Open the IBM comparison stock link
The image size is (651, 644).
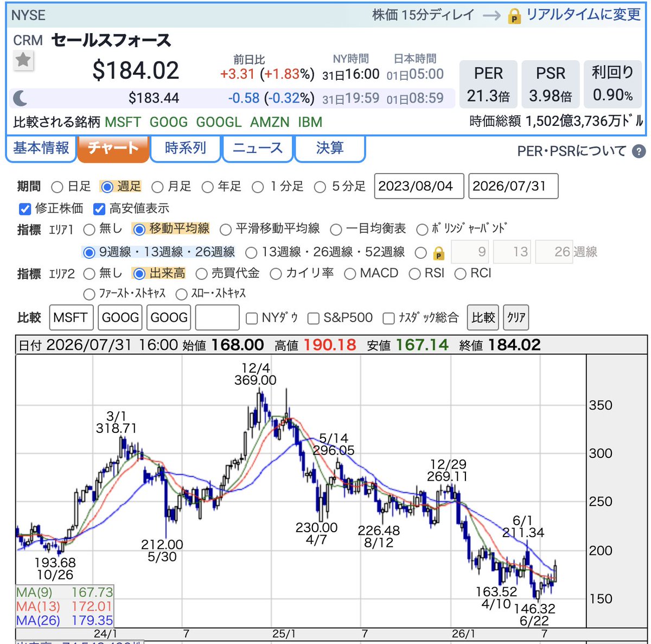point(310,122)
